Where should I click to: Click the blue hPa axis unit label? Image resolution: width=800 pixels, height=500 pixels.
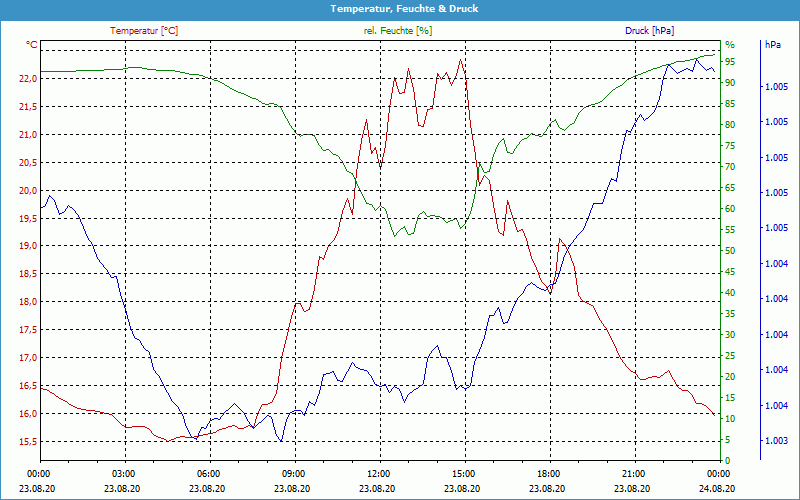pos(772,45)
